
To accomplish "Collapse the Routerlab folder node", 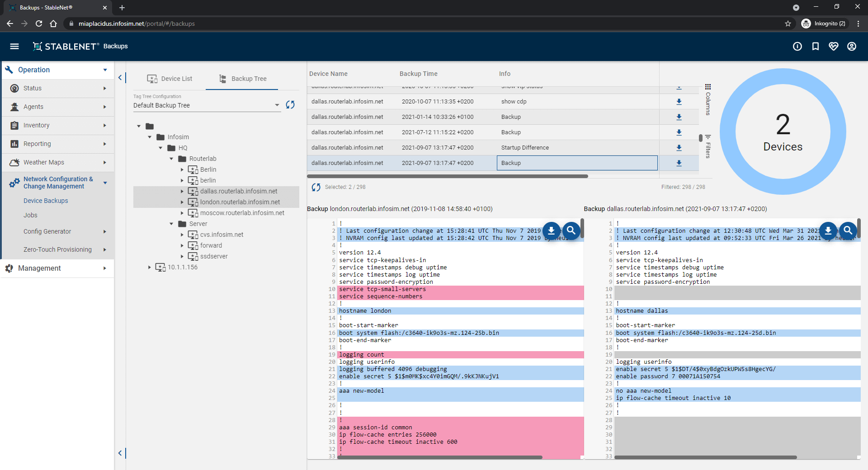I will pos(171,159).
